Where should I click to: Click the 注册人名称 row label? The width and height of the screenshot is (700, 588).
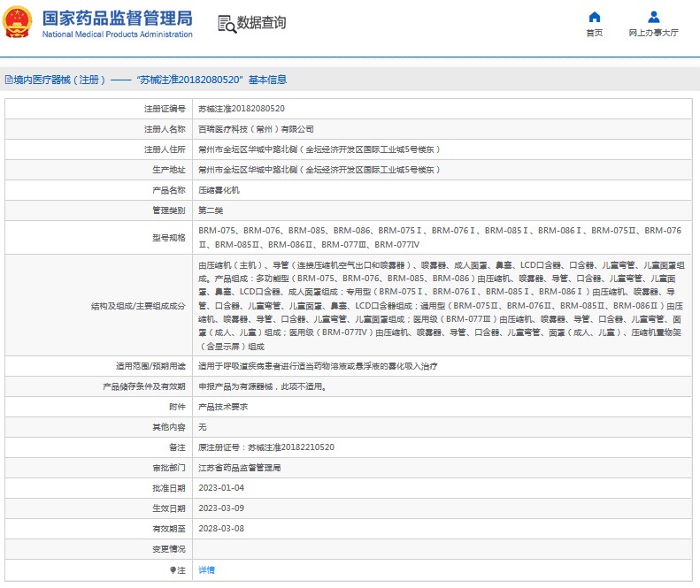pyautogui.click(x=165, y=129)
